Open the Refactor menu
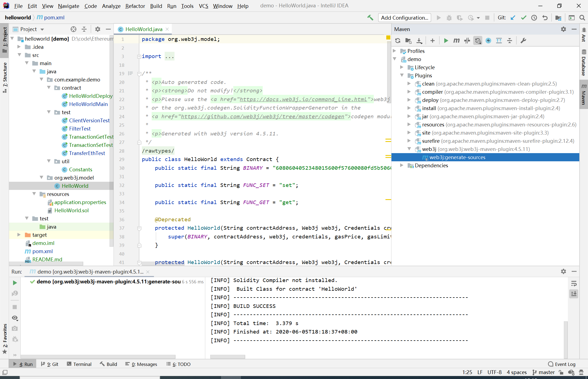 coord(135,6)
